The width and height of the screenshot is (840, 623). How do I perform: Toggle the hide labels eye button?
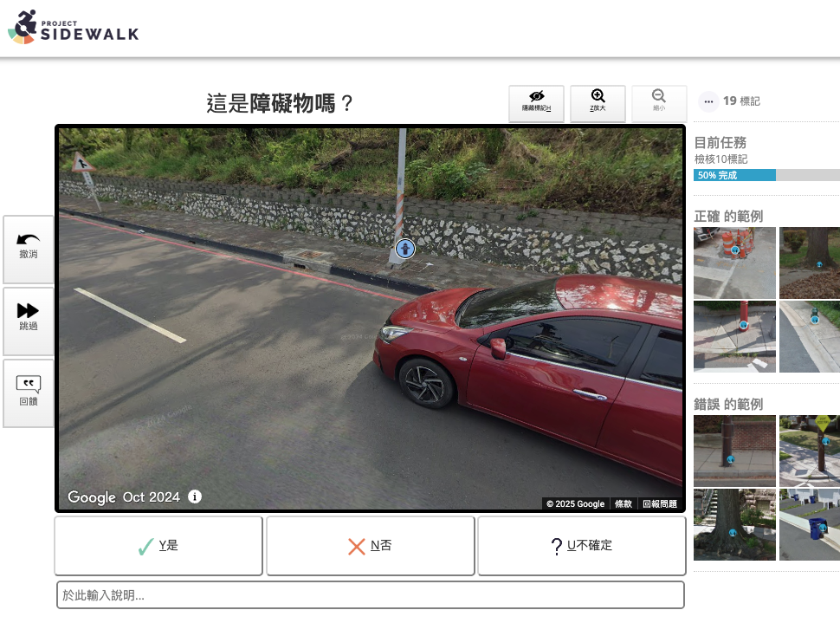pyautogui.click(x=536, y=103)
